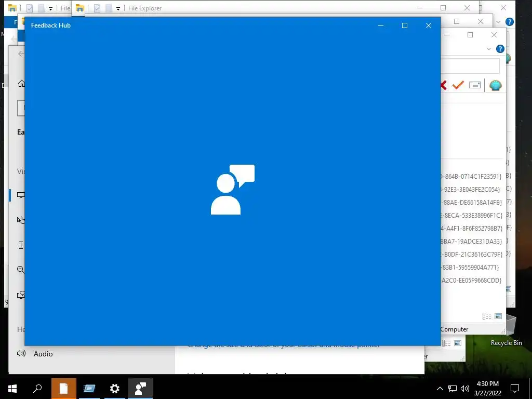532x399 pixels.
Task: Open taskbar Search magnifier
Action: click(37, 389)
